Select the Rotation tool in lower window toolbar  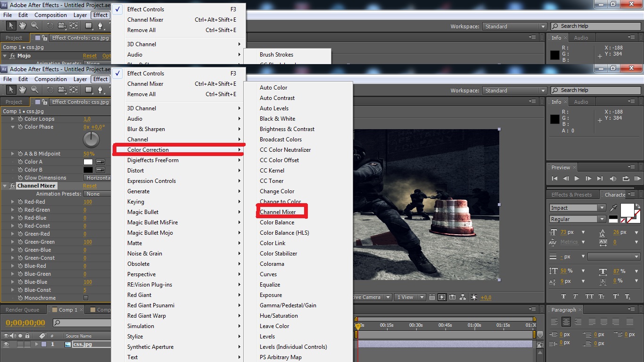pos(50,90)
